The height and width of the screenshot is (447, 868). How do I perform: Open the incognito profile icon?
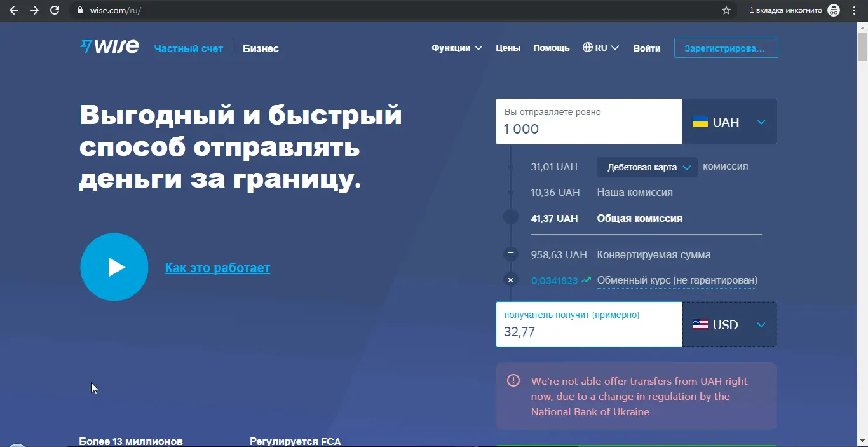834,10
